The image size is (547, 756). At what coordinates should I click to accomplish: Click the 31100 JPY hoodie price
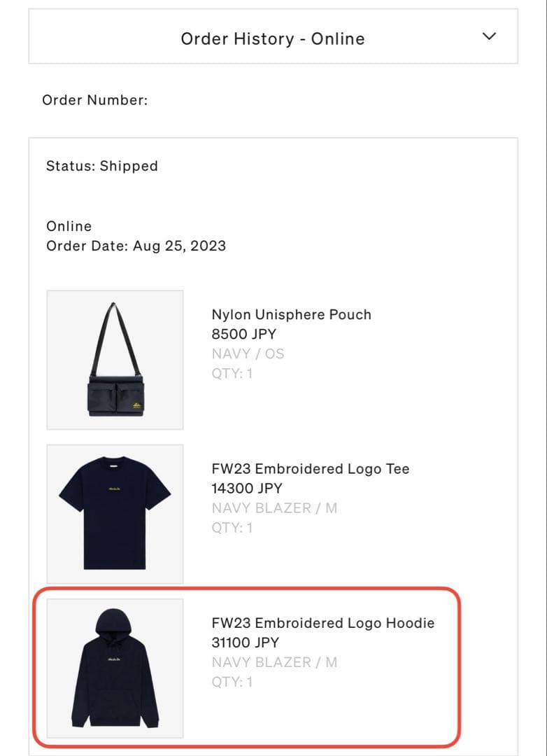[246, 642]
